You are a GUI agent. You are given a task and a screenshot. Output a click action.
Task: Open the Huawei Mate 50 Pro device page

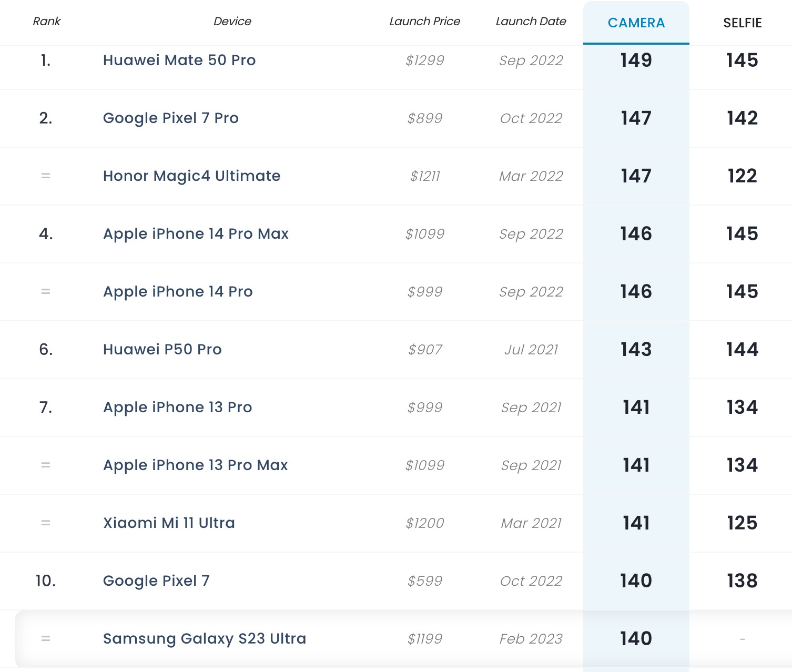179,60
